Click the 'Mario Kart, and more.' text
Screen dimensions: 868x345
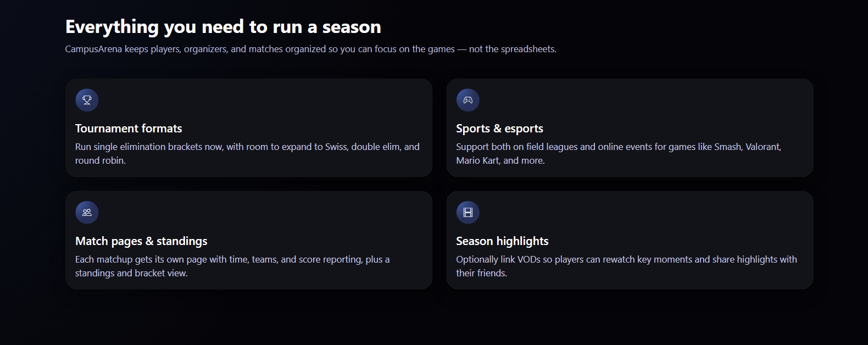pyautogui.click(x=500, y=160)
